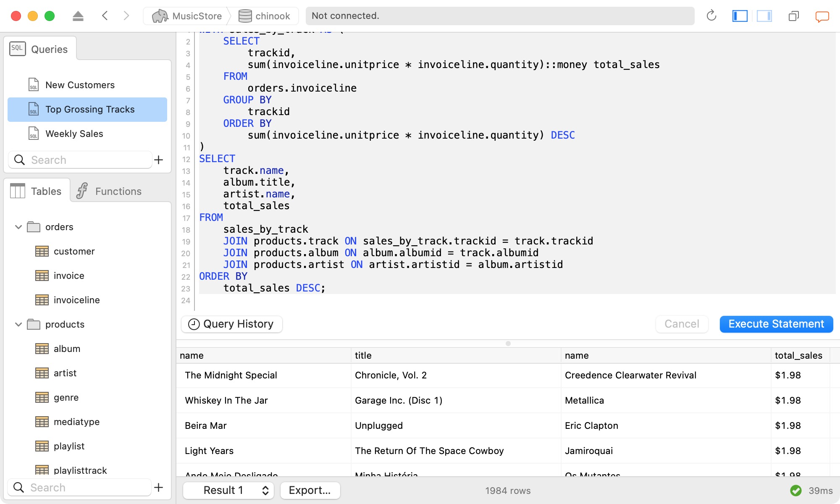Viewport: 840px width, 504px height.
Task: Click Execute Statement button to run query
Action: point(776,324)
